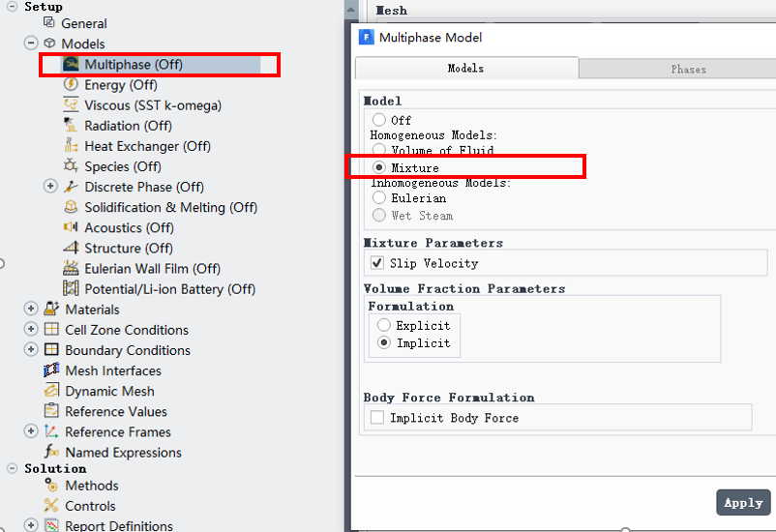The width and height of the screenshot is (776, 532).
Task: Select the Reference Values tree item
Action: [116, 411]
